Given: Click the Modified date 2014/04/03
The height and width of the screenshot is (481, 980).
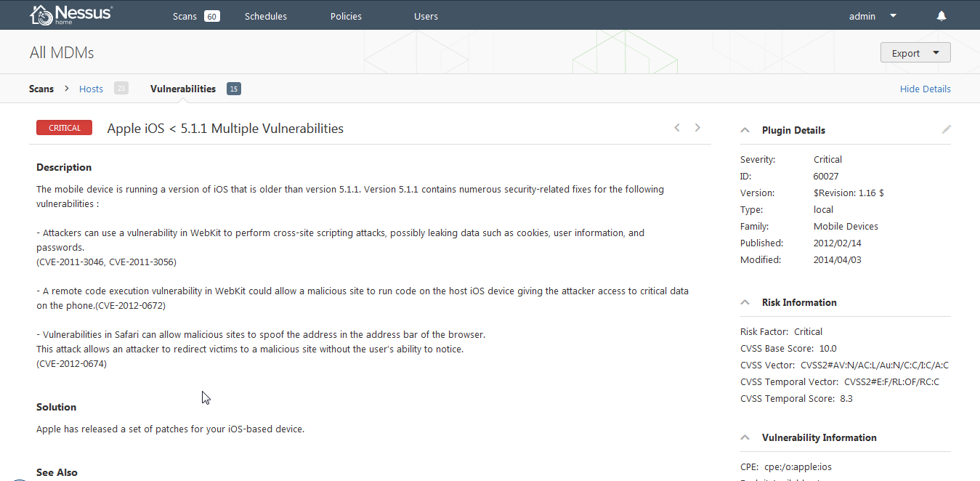Looking at the screenshot, I should tap(838, 259).
